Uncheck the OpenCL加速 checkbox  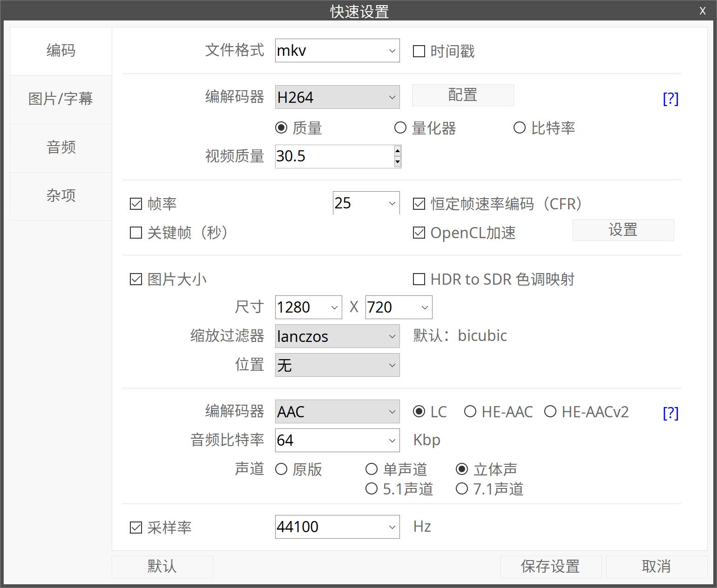[419, 233]
